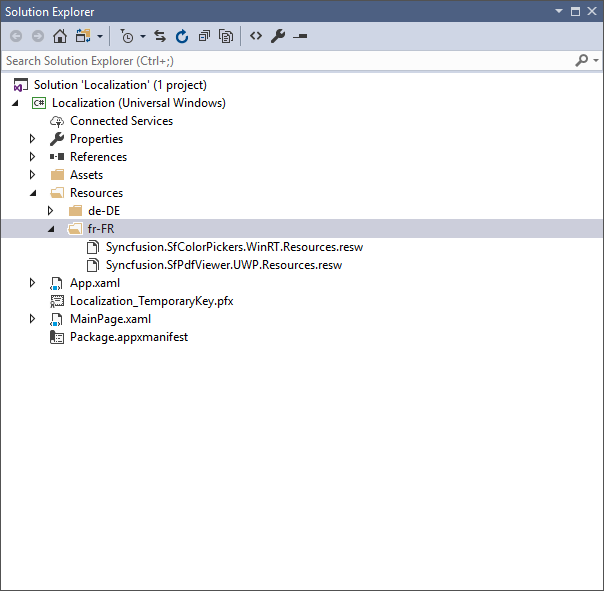Expand the de-DE folder
Image resolution: width=604 pixels, height=591 pixels.
[51, 211]
